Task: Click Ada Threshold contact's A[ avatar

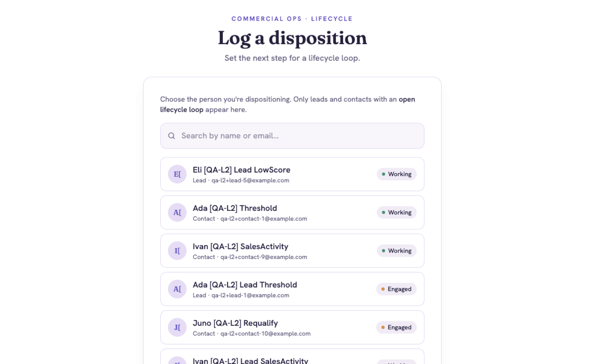Action: point(177,213)
